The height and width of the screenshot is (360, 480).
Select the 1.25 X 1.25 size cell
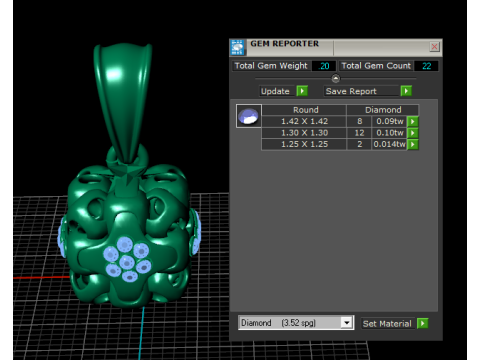click(x=304, y=144)
